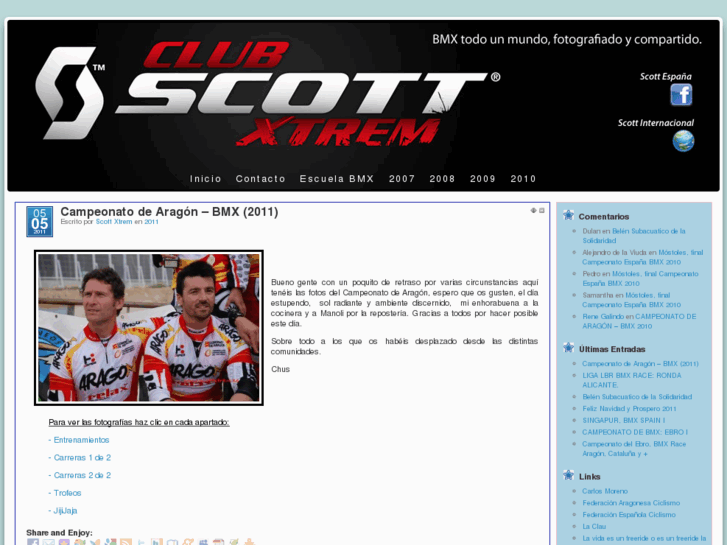Open Pedro's comment on Móstoles final
Viewport: 727px width, 545px height.
click(640, 278)
